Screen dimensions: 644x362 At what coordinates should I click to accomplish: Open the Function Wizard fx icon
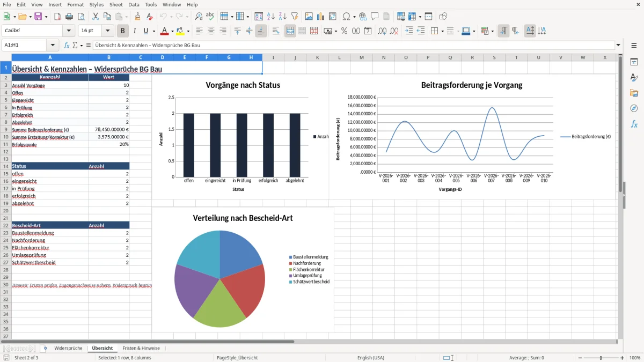67,45
